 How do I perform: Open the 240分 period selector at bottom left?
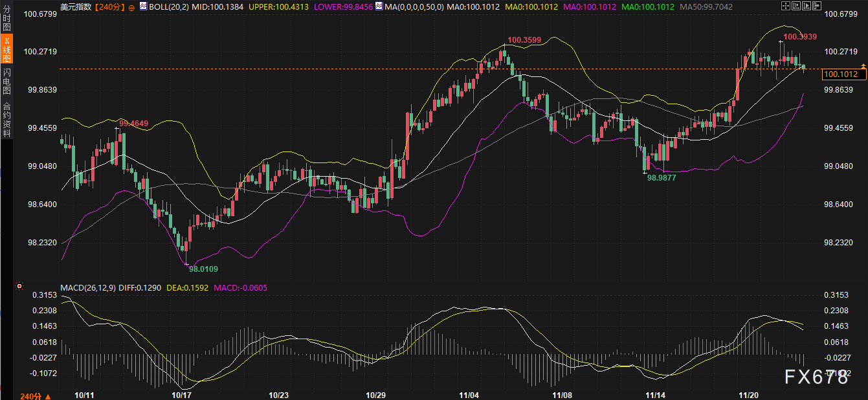(34, 395)
